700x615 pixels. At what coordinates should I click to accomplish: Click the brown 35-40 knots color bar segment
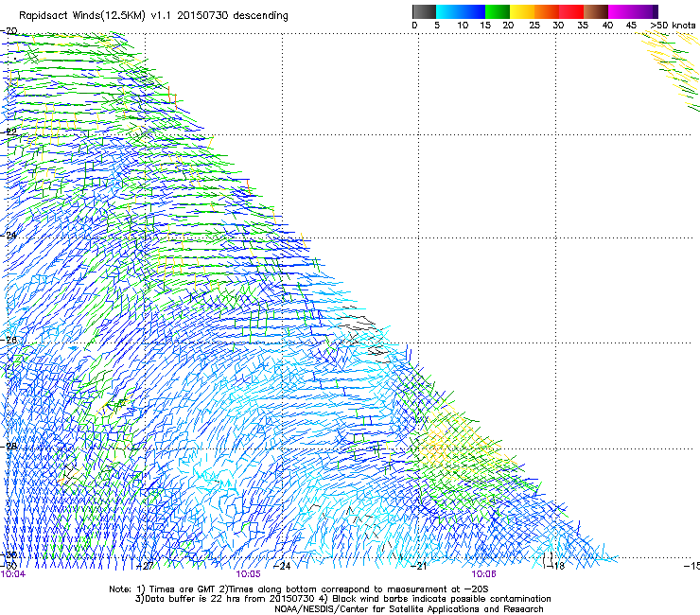596,11
